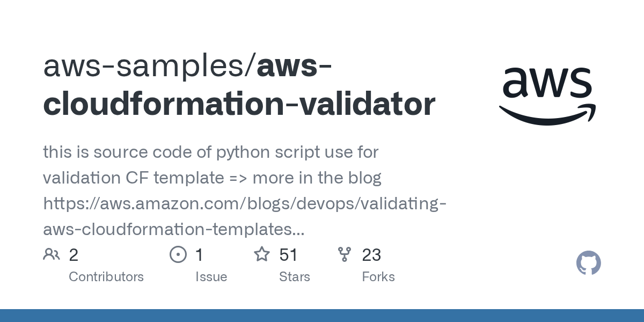Click the blue bottom color bar

322,316
